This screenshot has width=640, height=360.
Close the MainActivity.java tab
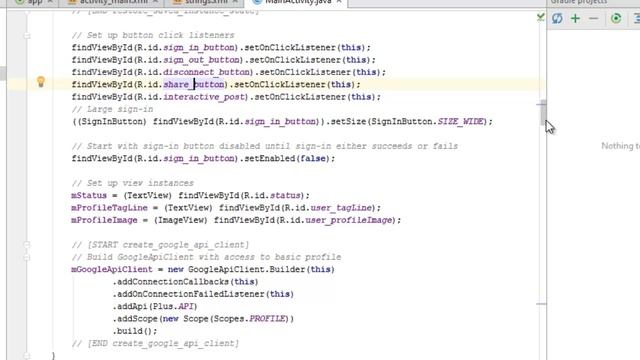click(x=339, y=2)
